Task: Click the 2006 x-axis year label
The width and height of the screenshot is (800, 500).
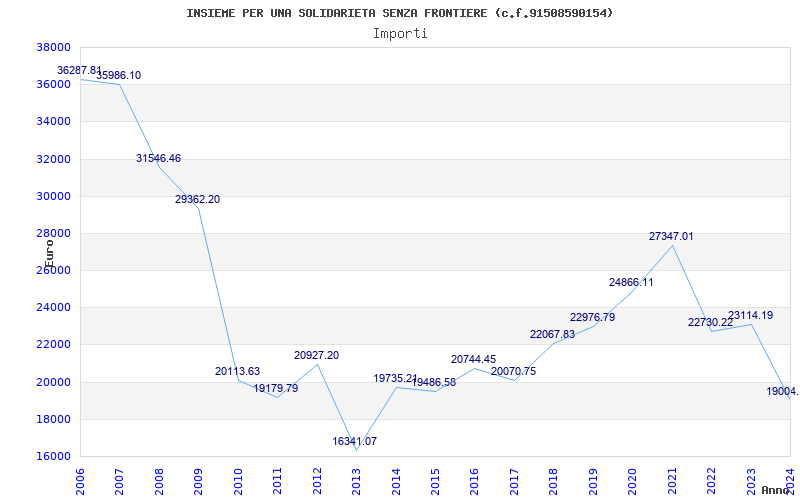Action: click(x=80, y=482)
